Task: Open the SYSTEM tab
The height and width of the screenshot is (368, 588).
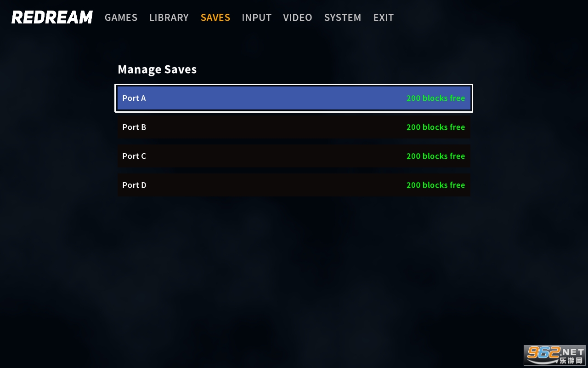Action: 342,17
